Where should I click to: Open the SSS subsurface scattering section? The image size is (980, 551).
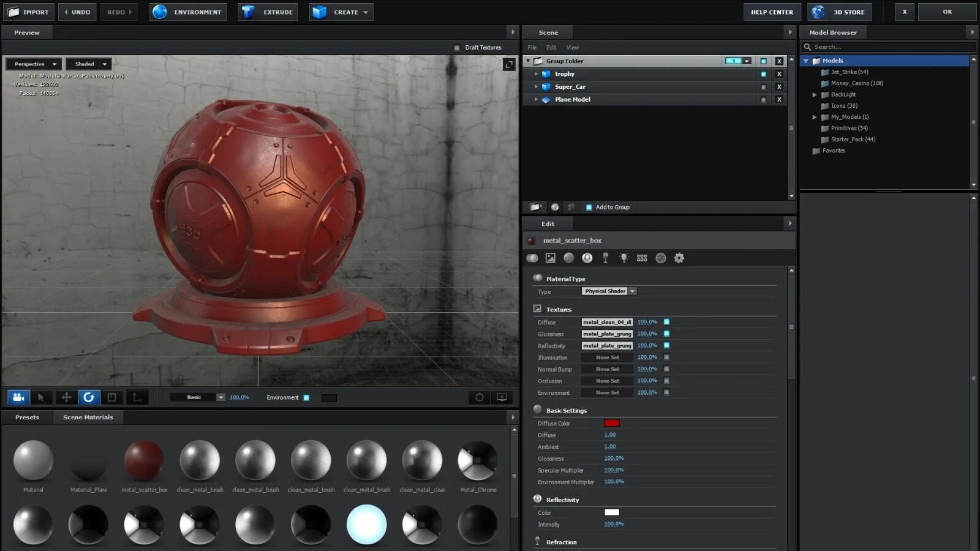[642, 258]
